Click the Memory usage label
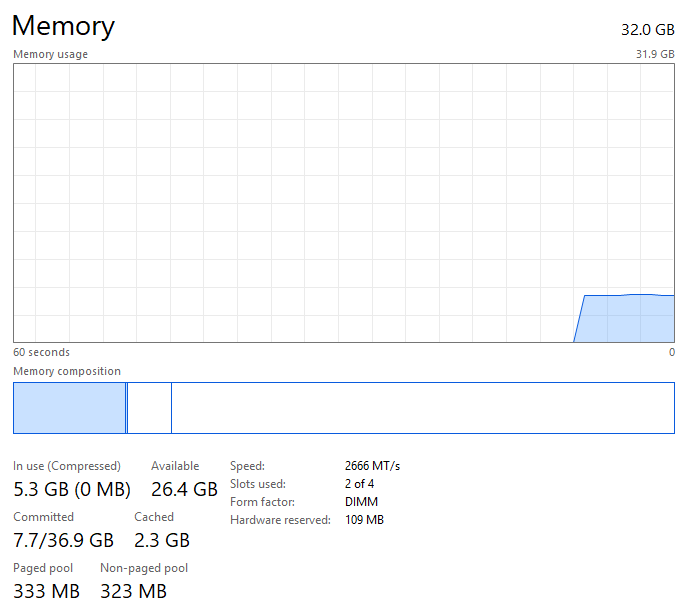This screenshot has height=612, width=694. (x=50, y=54)
